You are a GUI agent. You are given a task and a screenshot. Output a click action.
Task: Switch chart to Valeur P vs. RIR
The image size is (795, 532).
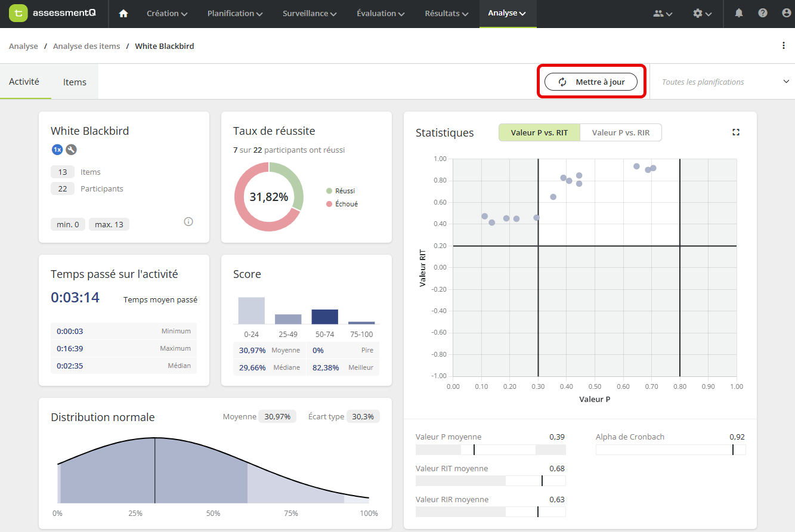621,132
